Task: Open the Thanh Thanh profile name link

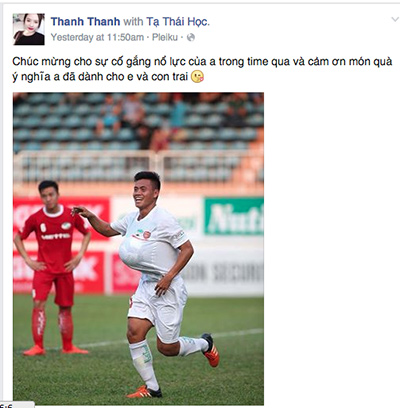Action: tap(85, 22)
